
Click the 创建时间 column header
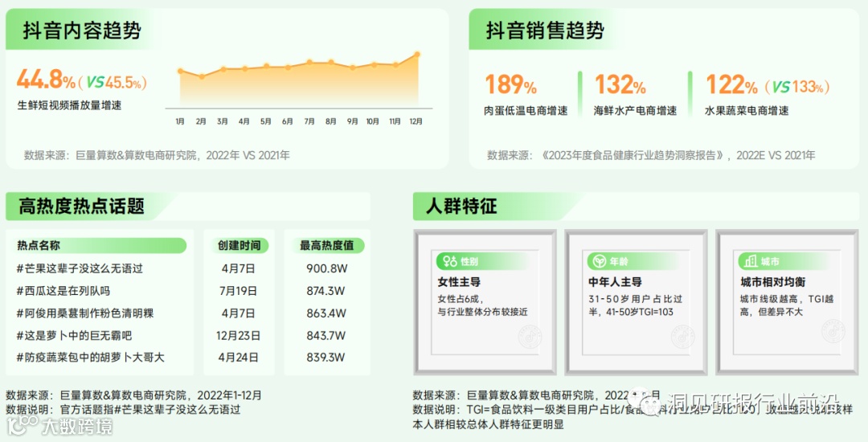[x=240, y=246]
